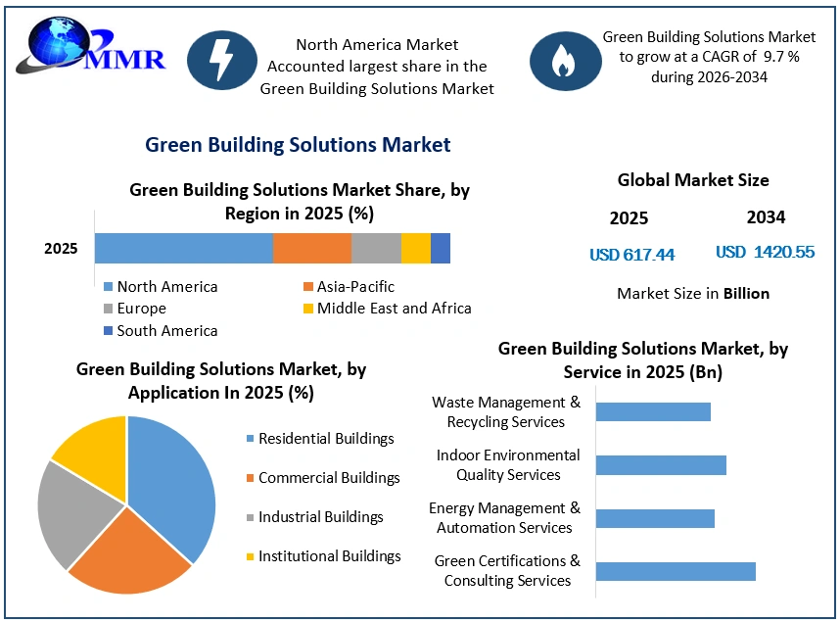Click the 'by Application In 2025 (%)' chart title
Viewport: 840px width, 622px height.
220,381
